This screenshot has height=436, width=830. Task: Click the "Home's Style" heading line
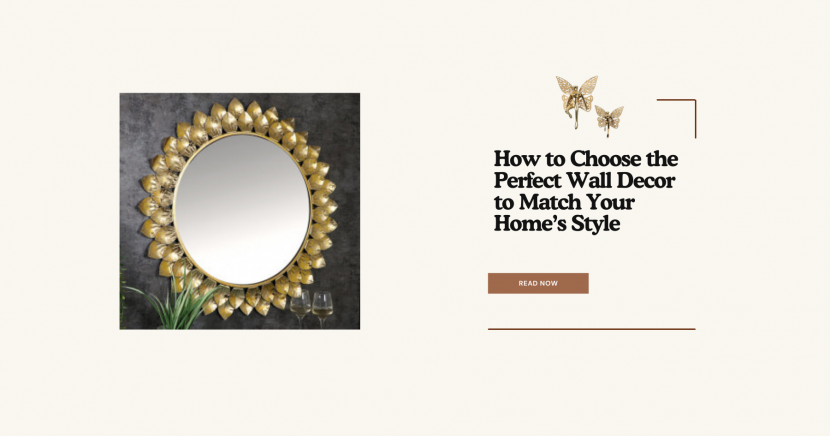pyautogui.click(x=557, y=223)
